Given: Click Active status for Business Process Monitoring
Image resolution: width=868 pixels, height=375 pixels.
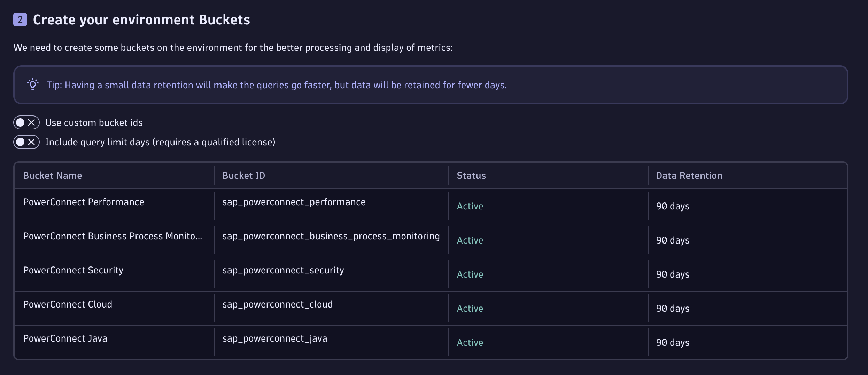Looking at the screenshot, I should 470,240.
